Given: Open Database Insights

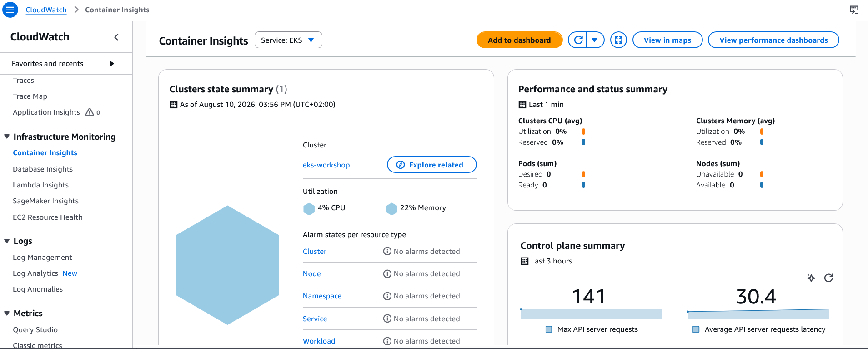Looking at the screenshot, I should 43,169.
